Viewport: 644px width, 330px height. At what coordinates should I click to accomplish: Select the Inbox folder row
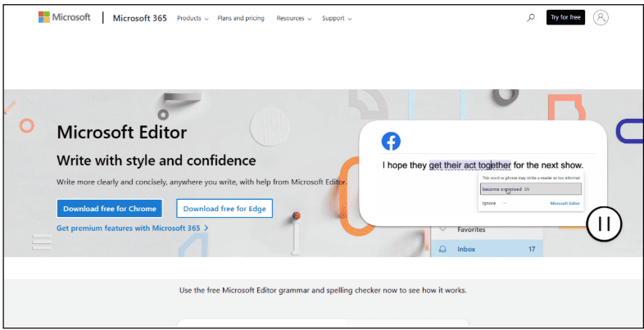(487, 249)
